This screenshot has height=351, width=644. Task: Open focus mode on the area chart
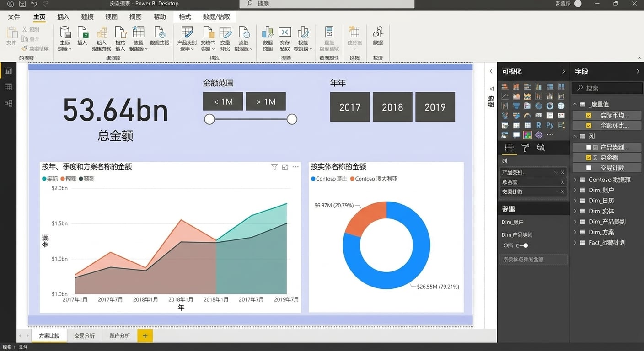click(x=285, y=167)
